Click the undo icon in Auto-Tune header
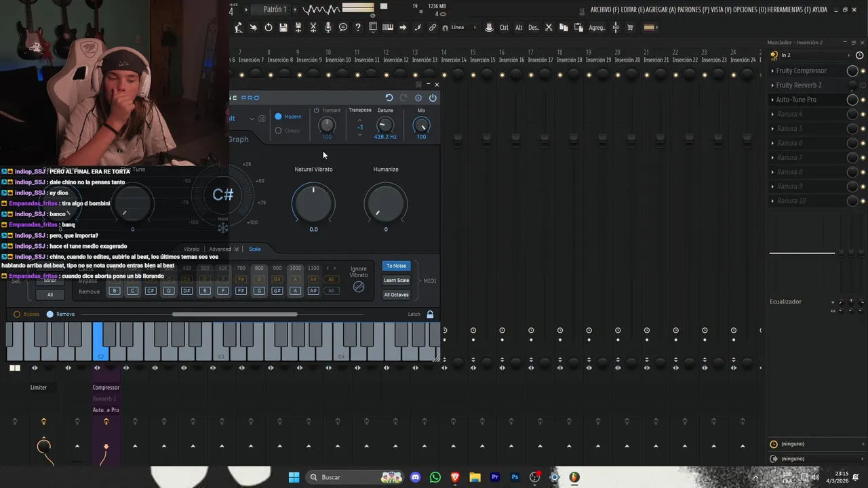868x488 pixels. coord(389,98)
